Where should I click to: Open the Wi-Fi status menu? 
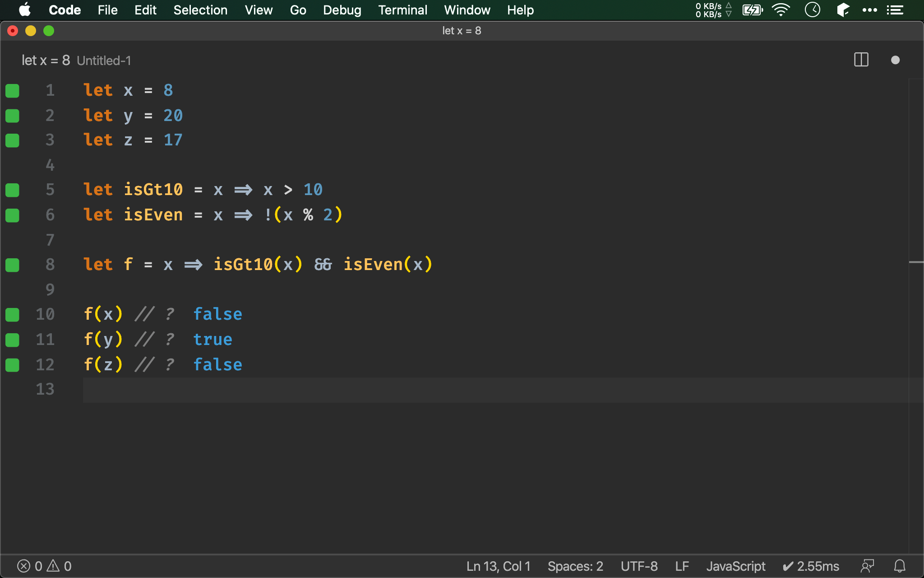(781, 10)
